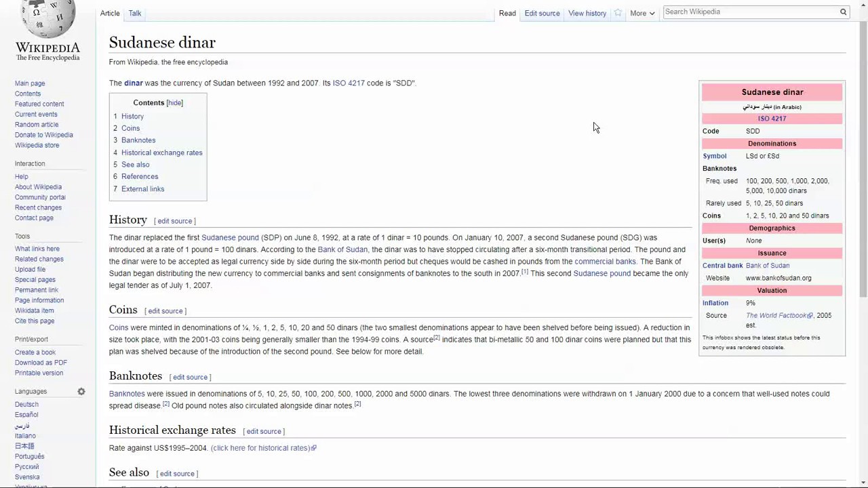The image size is (868, 488).
Task: Jump to History in contents
Action: point(132,117)
